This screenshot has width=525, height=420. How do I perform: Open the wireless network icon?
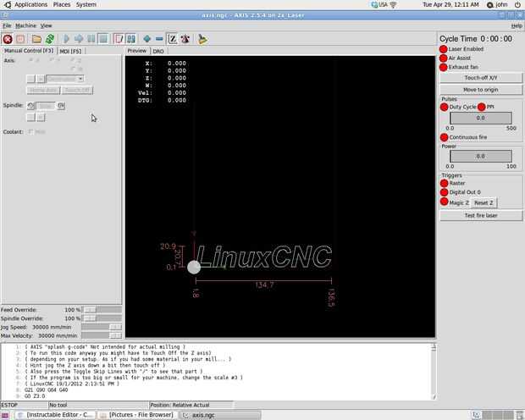(394, 5)
